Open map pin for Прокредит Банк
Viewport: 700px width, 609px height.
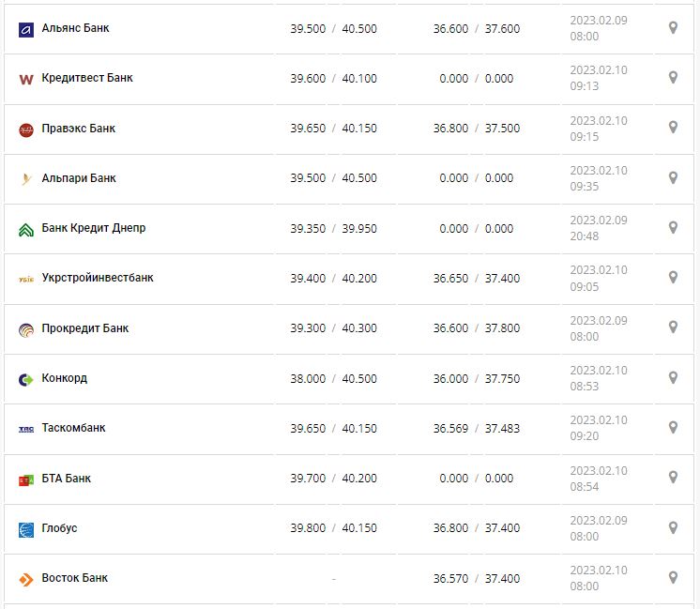click(673, 327)
